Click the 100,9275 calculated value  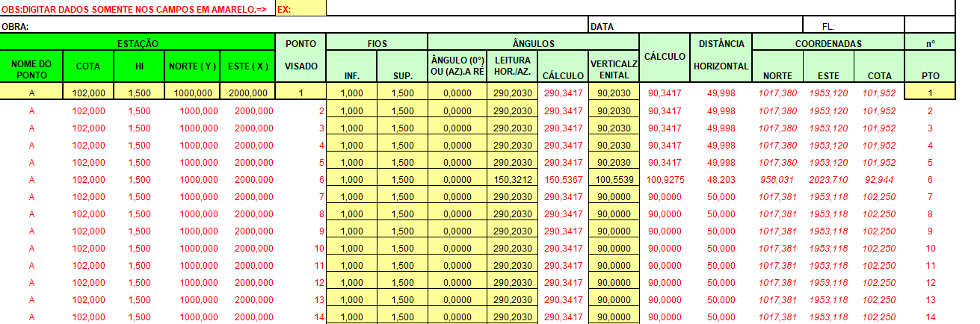666,180
